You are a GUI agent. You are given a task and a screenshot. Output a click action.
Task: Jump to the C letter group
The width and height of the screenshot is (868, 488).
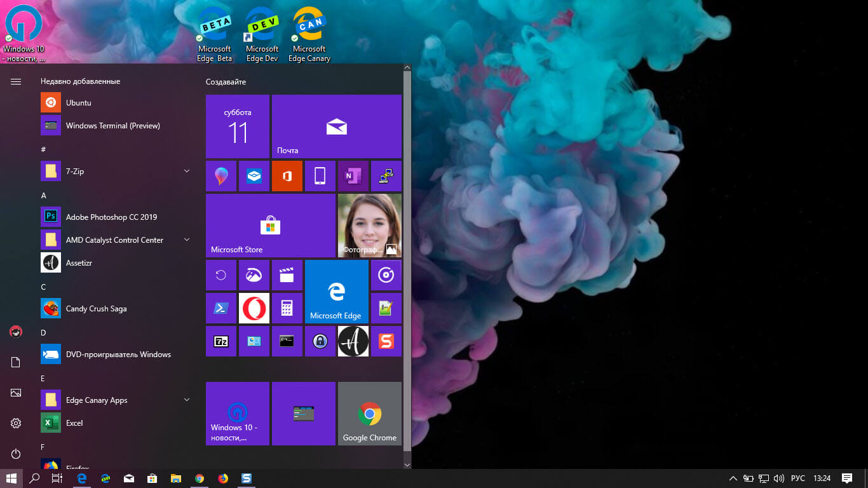[43, 287]
